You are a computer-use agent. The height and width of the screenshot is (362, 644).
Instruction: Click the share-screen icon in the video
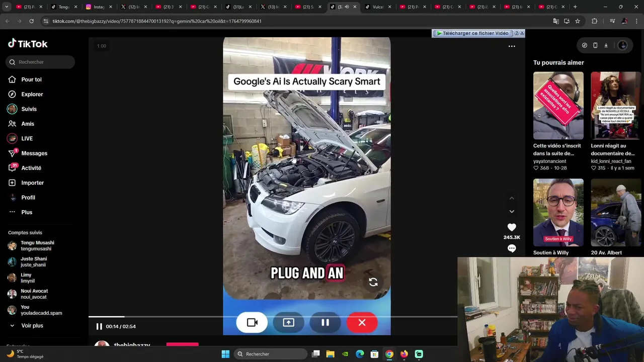pos(288,322)
